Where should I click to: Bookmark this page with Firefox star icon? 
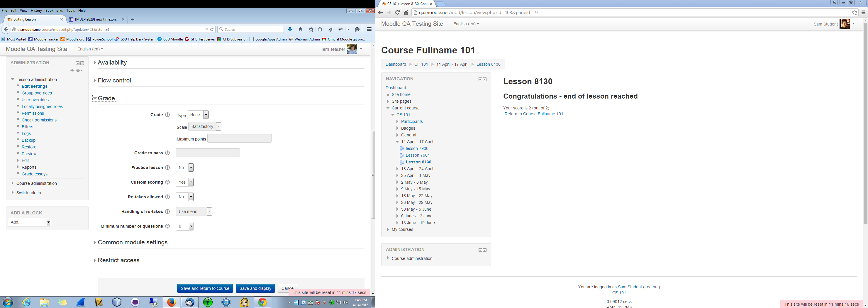(x=311, y=29)
